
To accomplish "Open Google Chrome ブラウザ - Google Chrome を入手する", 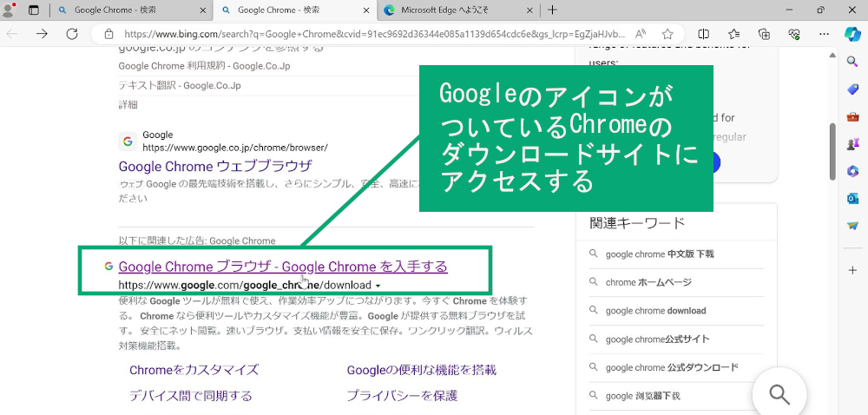I will point(283,267).
